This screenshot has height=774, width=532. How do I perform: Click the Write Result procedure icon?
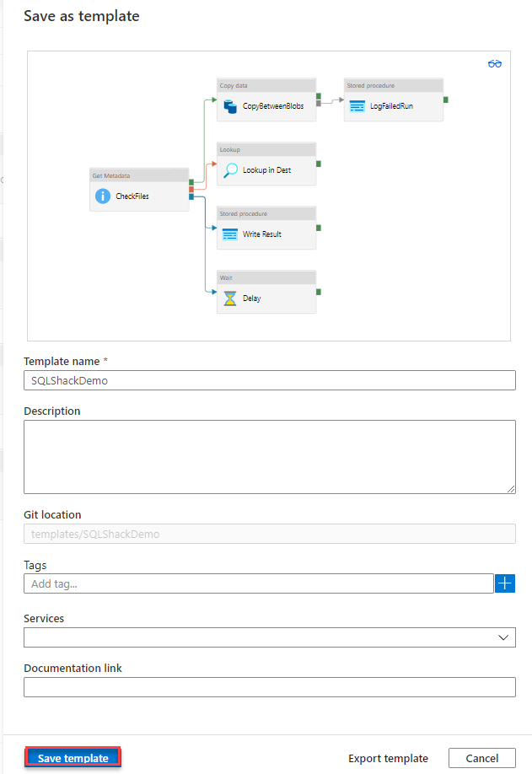pos(229,234)
